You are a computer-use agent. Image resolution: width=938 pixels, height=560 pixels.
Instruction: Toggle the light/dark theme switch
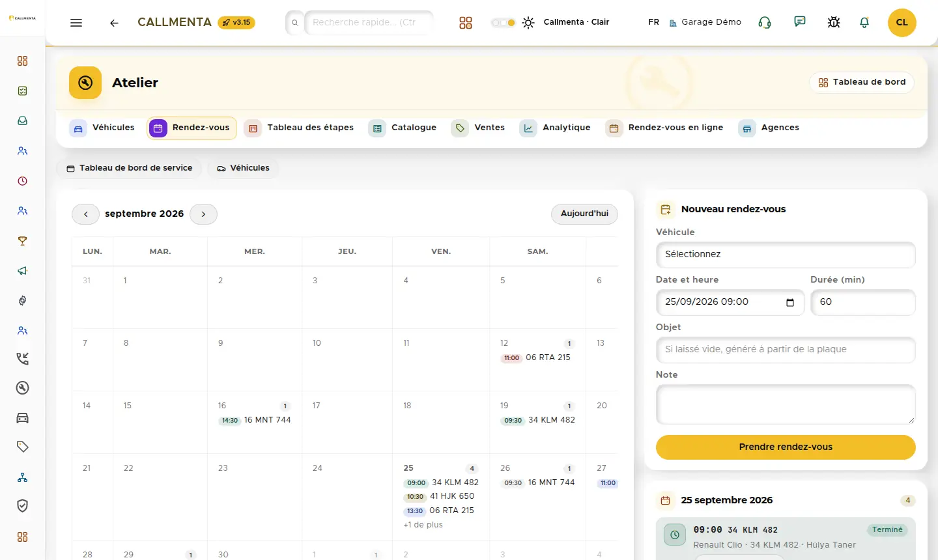click(x=503, y=23)
